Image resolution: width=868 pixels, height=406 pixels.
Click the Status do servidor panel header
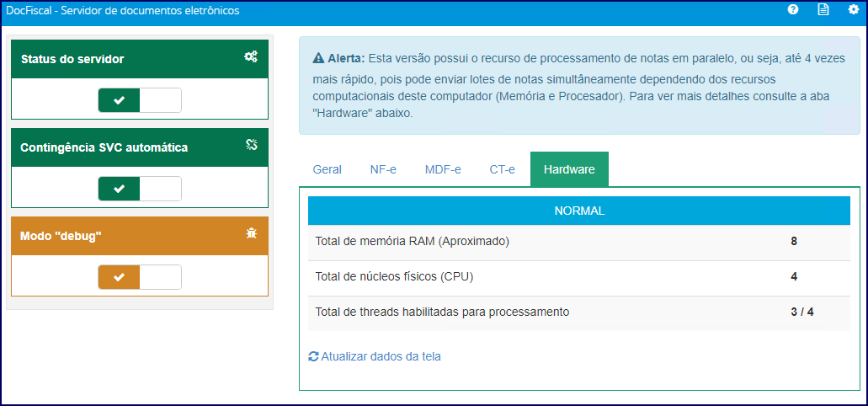pyautogui.click(x=140, y=59)
